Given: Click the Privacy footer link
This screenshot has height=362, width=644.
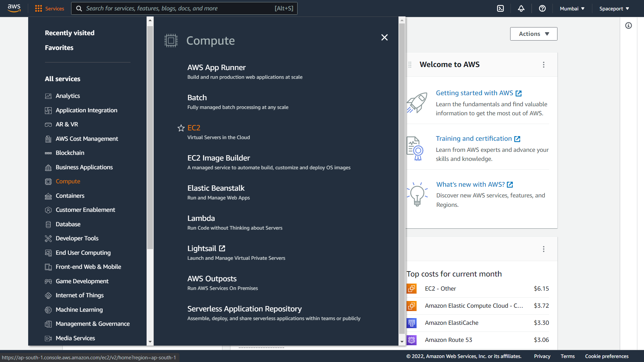Looking at the screenshot, I should click(x=542, y=356).
